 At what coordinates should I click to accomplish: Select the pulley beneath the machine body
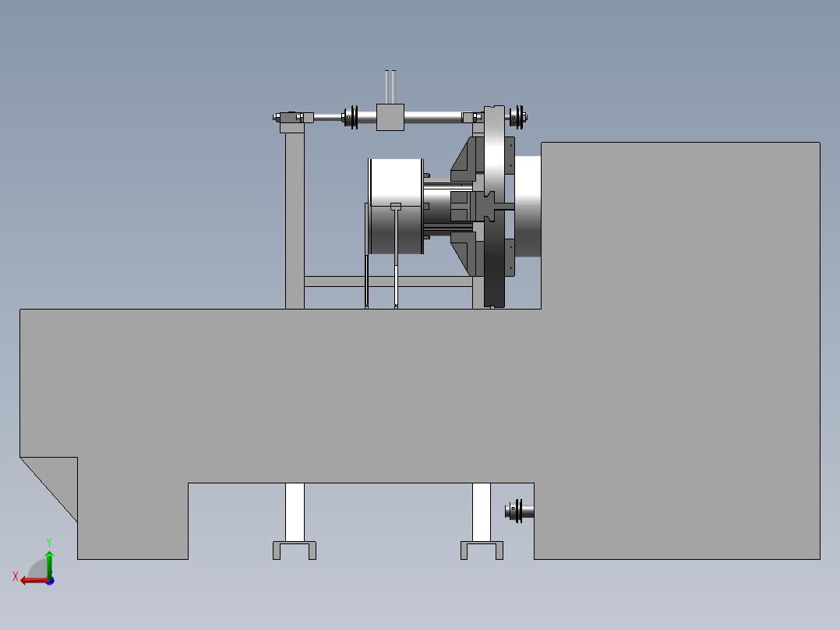coord(514,511)
